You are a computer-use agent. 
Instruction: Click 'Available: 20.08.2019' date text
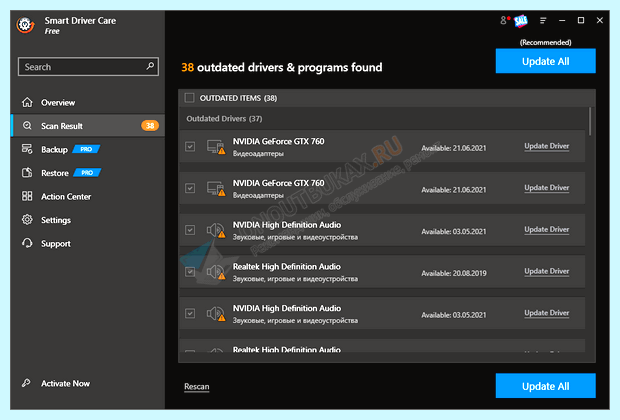tap(454, 273)
